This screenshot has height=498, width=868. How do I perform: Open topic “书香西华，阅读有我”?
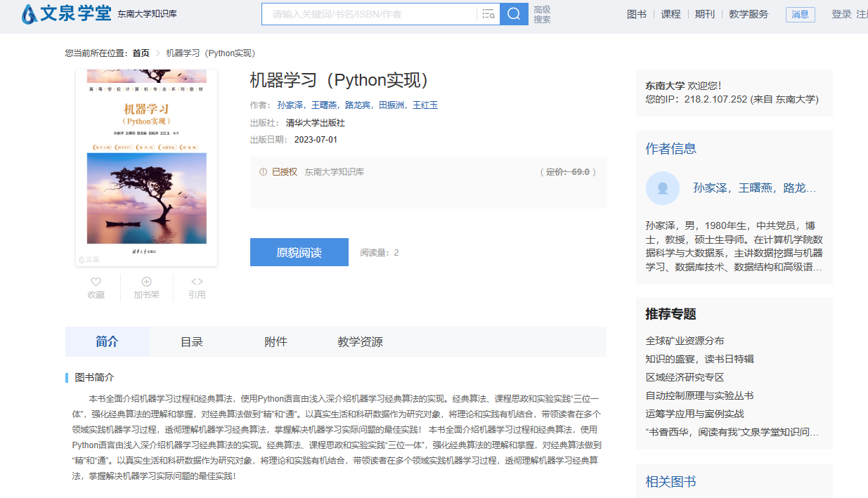click(732, 432)
